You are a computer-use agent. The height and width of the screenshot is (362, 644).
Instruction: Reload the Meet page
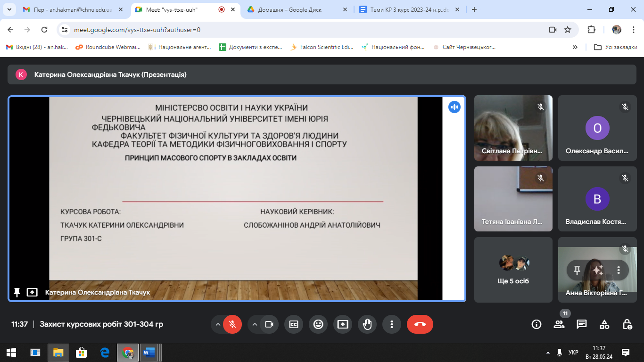pos(44,29)
